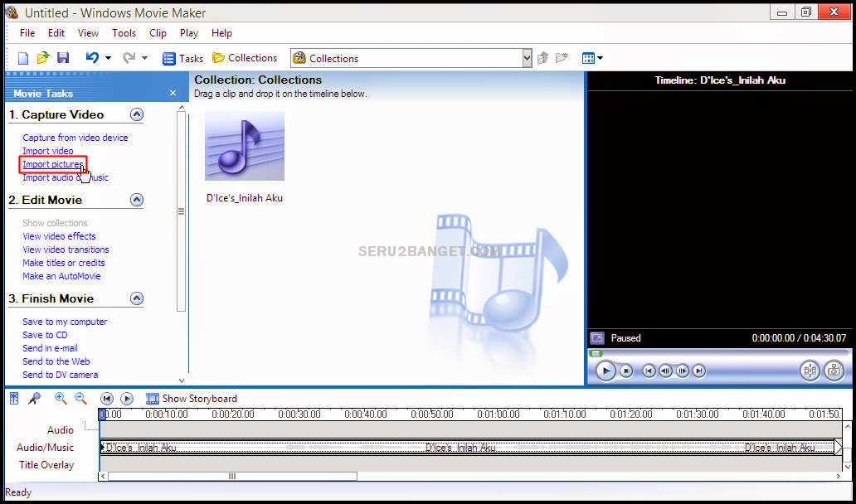Click the Redo arrow icon
The width and height of the screenshot is (856, 504).
pyautogui.click(x=129, y=58)
